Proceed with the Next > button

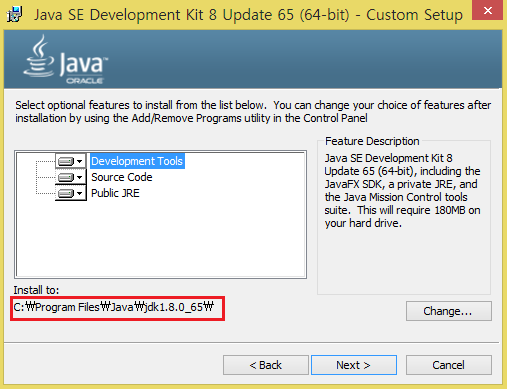(354, 365)
